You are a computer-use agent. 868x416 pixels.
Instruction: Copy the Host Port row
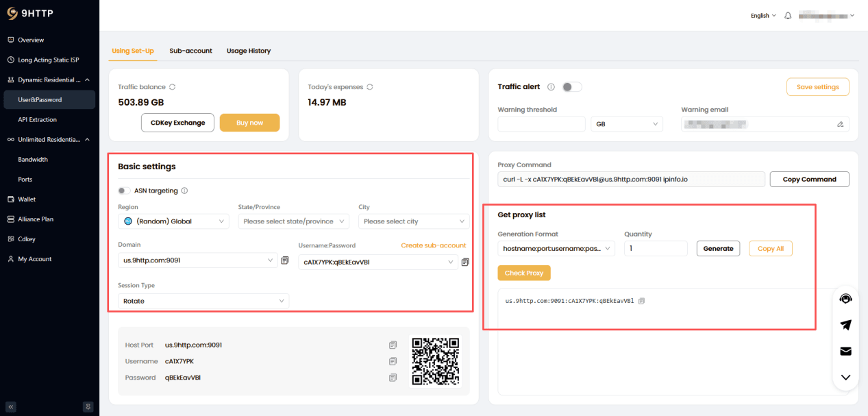(x=393, y=345)
